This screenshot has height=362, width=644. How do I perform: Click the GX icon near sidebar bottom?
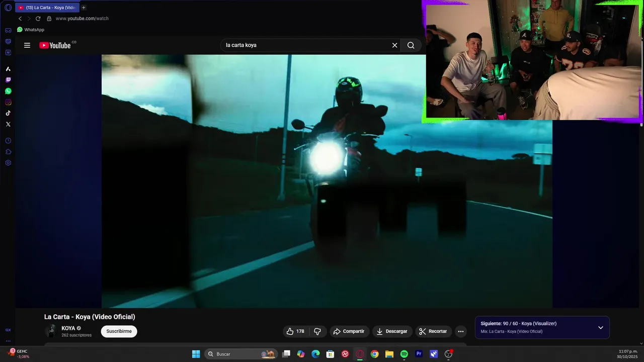coord(8,330)
